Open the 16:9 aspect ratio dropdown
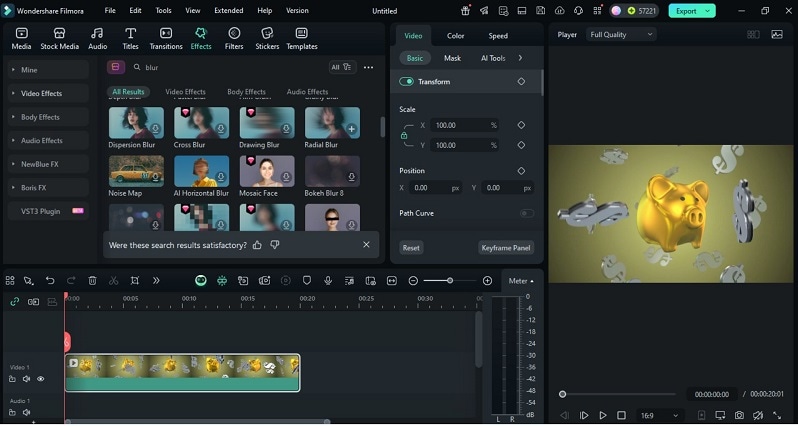The image size is (798, 426). click(660, 415)
